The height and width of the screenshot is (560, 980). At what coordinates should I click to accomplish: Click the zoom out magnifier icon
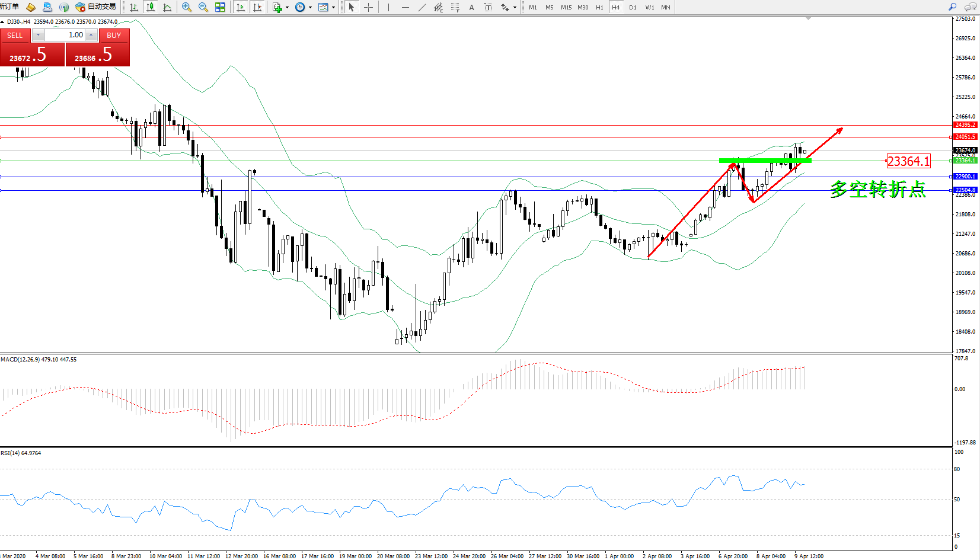203,7
